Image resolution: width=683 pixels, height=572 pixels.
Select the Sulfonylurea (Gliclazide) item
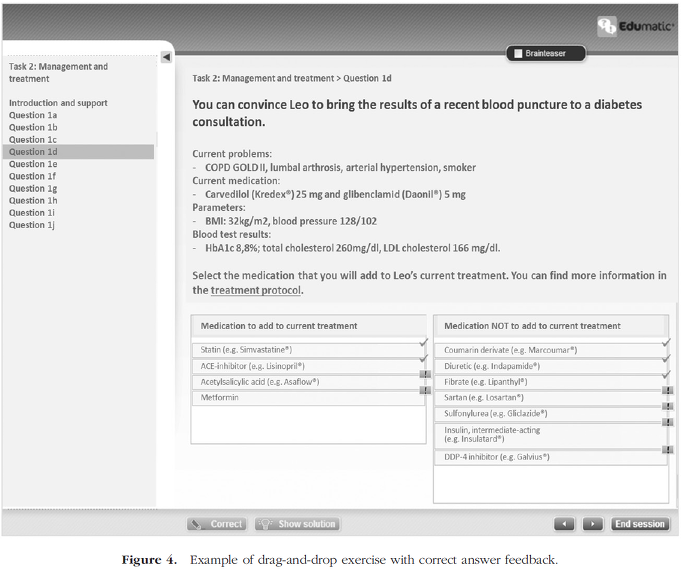[551, 414]
